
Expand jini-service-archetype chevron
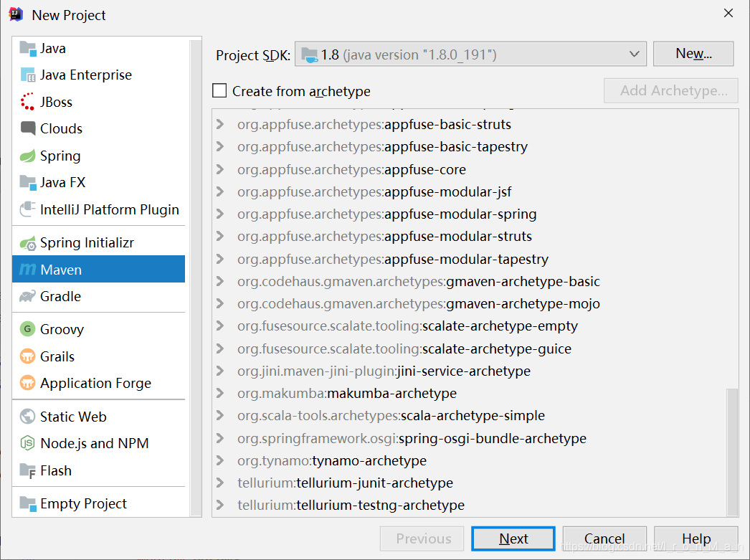(x=220, y=371)
